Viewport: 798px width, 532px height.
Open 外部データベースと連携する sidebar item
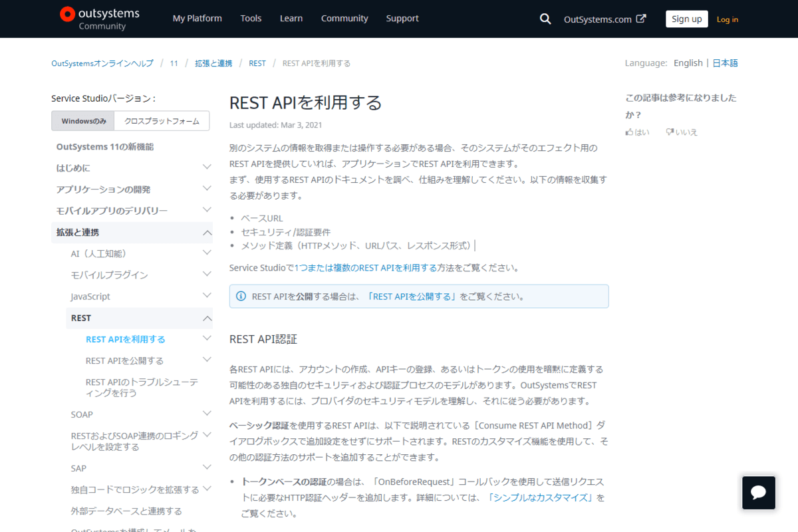coord(126,511)
